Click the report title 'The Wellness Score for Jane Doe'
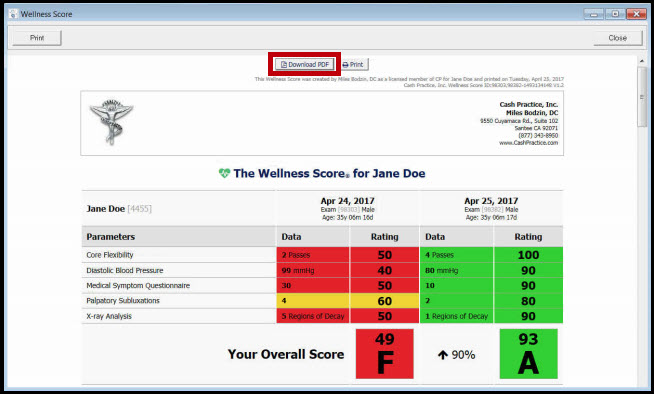The image size is (654, 394). [x=329, y=173]
